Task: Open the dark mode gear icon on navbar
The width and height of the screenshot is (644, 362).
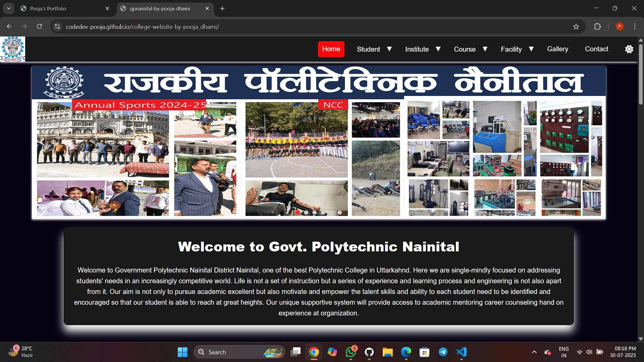Action: 629,49
